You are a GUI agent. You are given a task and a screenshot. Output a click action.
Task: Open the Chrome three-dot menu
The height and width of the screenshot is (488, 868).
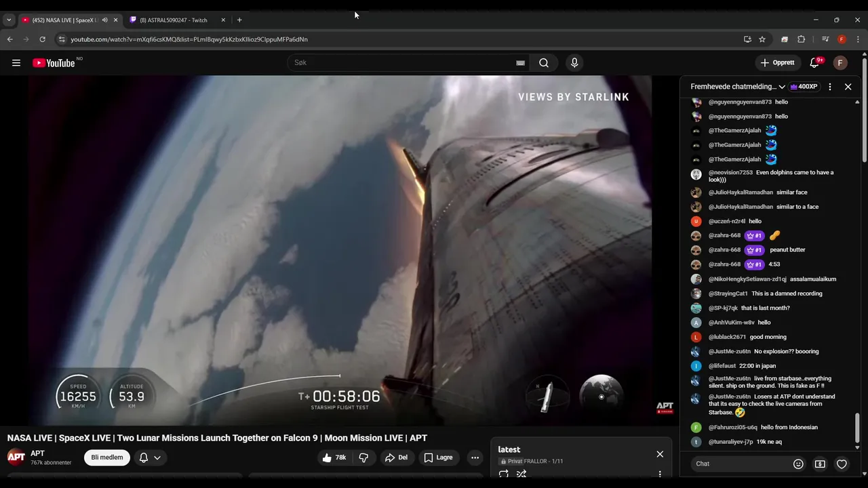pyautogui.click(x=858, y=39)
